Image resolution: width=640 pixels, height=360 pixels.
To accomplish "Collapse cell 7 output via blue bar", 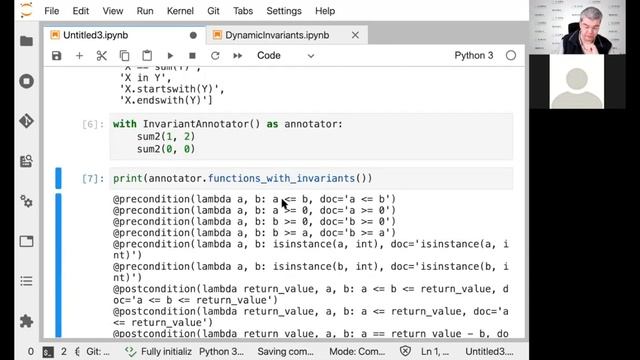I will pos(58,265).
